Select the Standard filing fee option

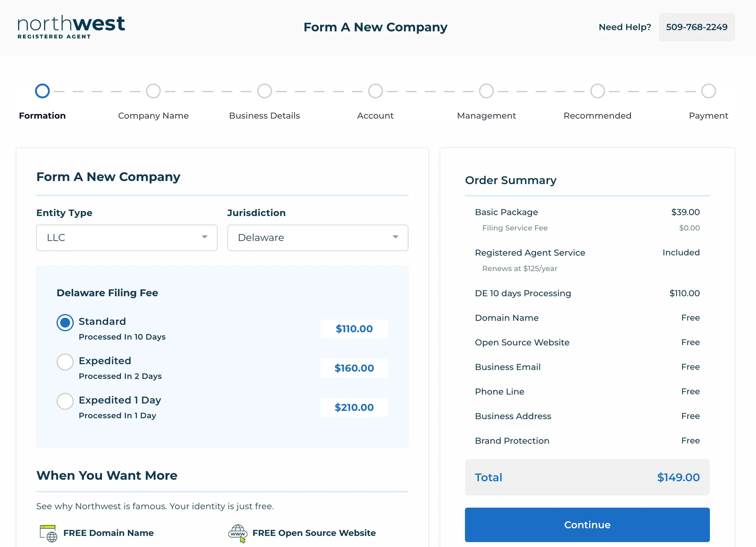(65, 323)
